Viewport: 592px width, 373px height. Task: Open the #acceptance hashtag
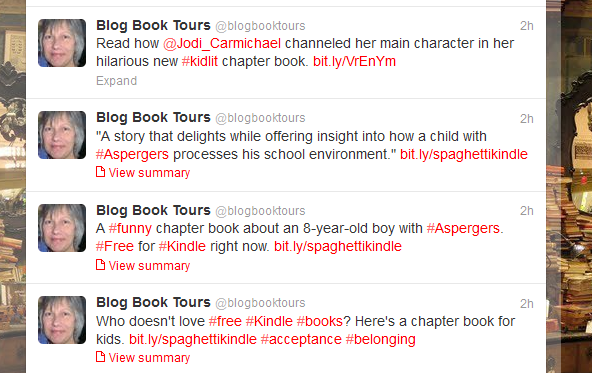(x=301, y=339)
